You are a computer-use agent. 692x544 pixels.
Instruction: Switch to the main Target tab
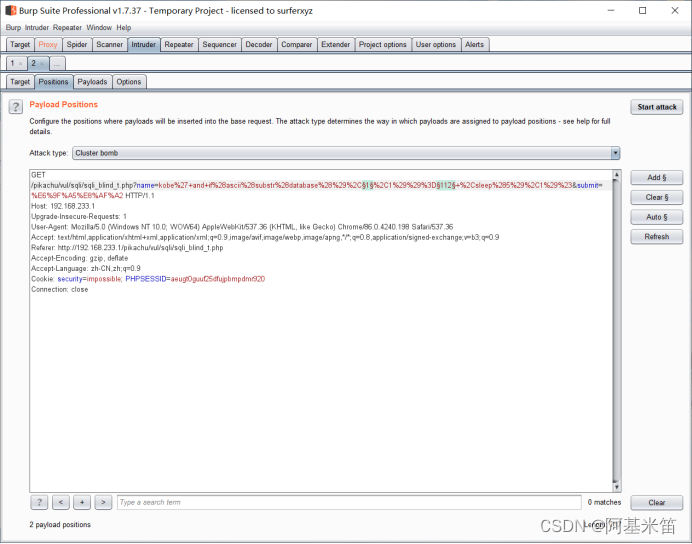click(x=20, y=45)
